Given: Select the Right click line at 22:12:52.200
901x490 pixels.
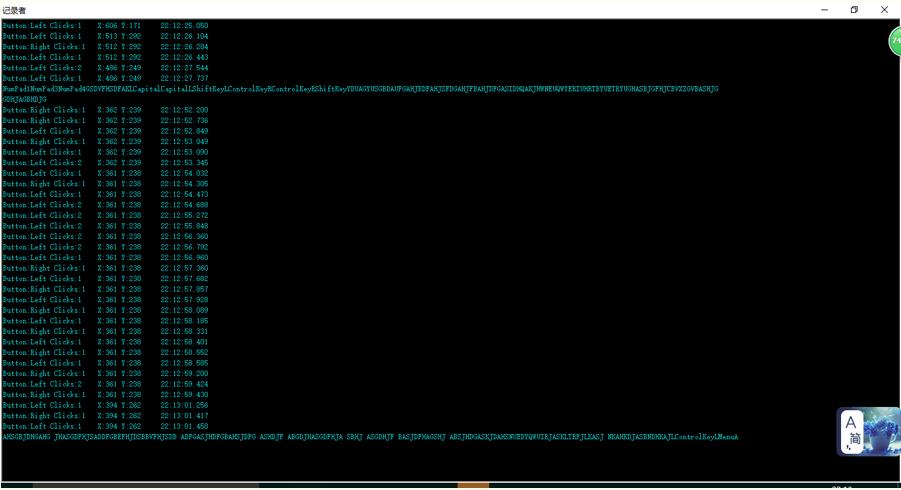Looking at the screenshot, I should point(105,110).
